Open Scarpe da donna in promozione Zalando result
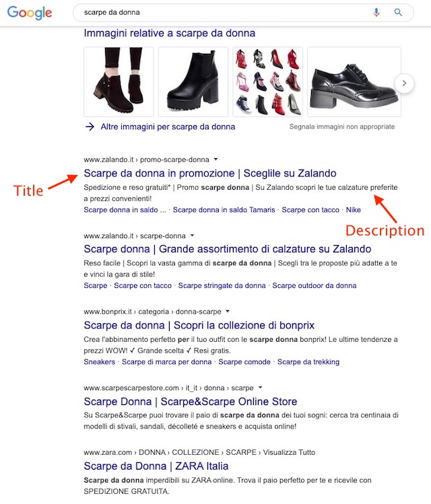Image resolution: width=431 pixels, height=504 pixels. pyautogui.click(x=210, y=173)
